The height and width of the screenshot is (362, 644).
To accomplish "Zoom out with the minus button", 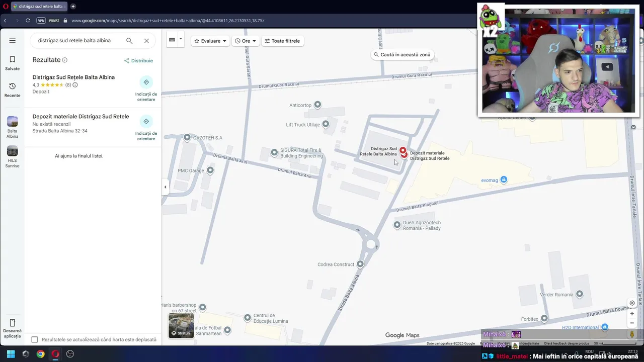I will (632, 323).
